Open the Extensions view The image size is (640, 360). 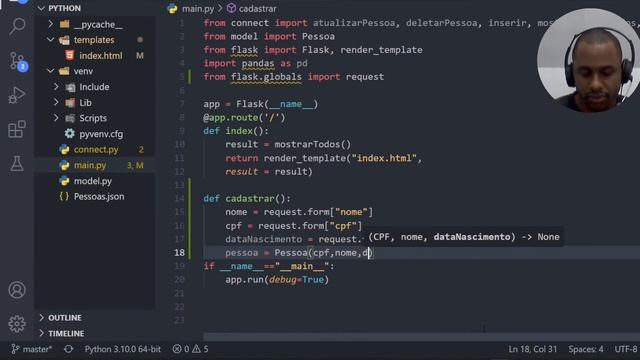point(17,129)
